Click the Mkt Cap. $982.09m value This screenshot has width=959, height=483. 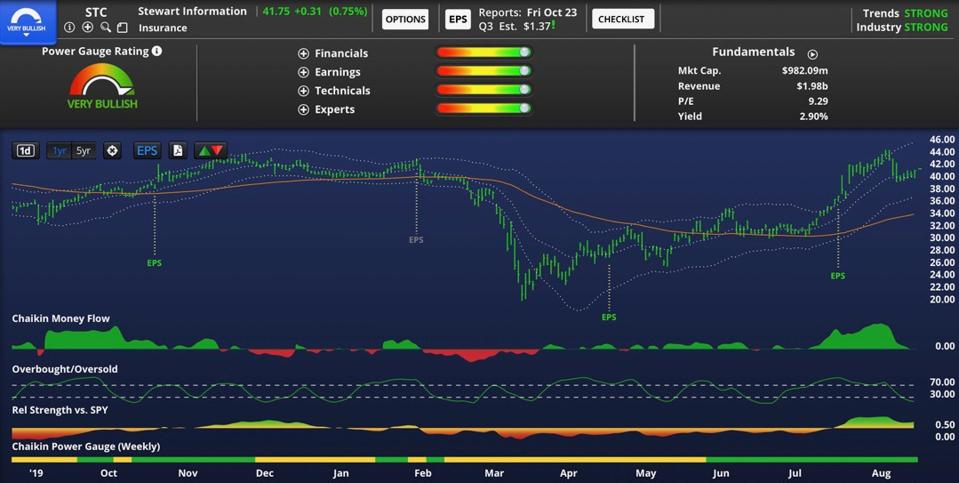click(805, 71)
